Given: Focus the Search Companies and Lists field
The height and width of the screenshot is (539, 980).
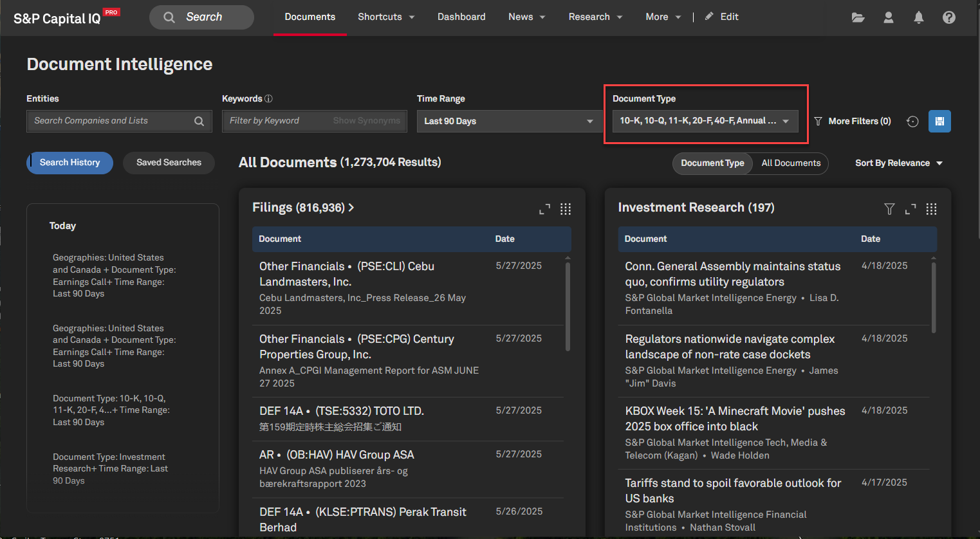Looking at the screenshot, I should [119, 121].
